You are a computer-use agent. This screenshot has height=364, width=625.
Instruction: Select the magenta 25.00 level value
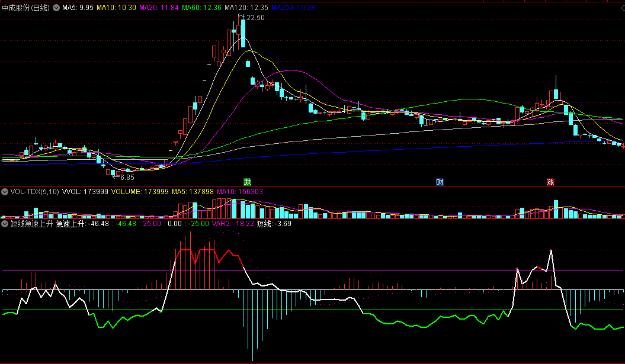(152, 224)
